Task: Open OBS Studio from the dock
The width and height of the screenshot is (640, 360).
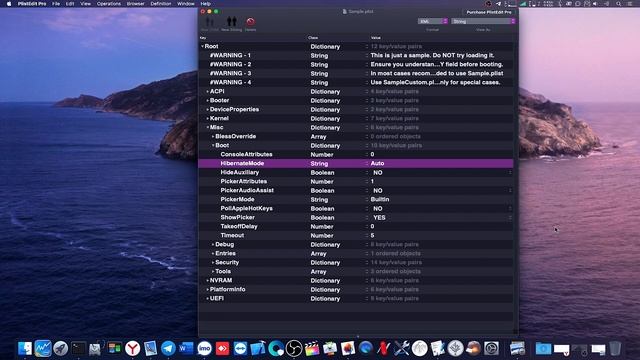Action: [293, 349]
